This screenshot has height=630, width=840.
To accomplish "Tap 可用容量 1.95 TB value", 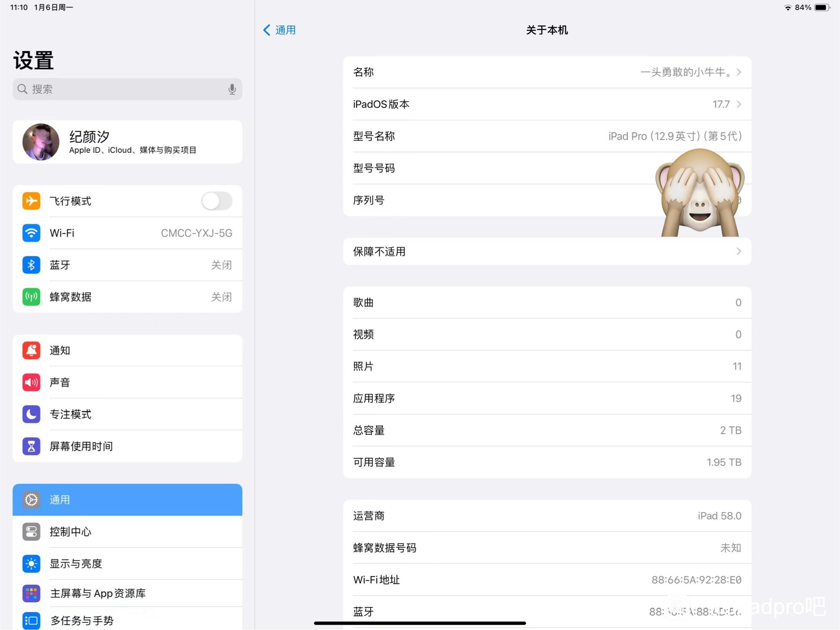I will (724, 462).
